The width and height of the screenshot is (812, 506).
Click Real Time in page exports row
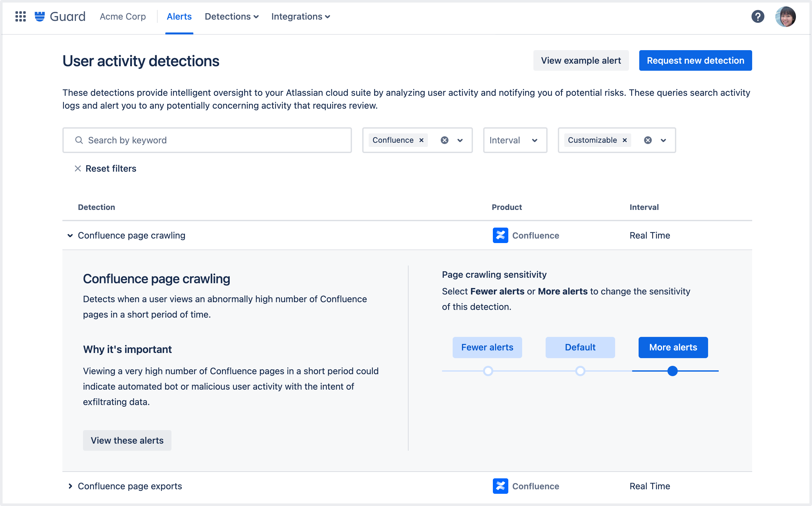(650, 486)
